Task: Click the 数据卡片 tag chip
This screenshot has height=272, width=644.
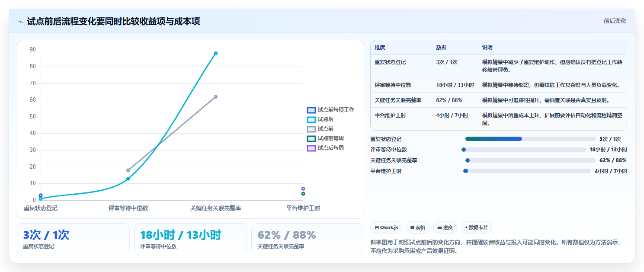Action: tap(476, 227)
